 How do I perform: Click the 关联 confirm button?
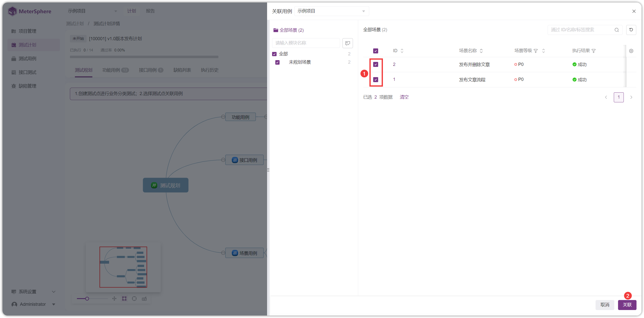[627, 305]
